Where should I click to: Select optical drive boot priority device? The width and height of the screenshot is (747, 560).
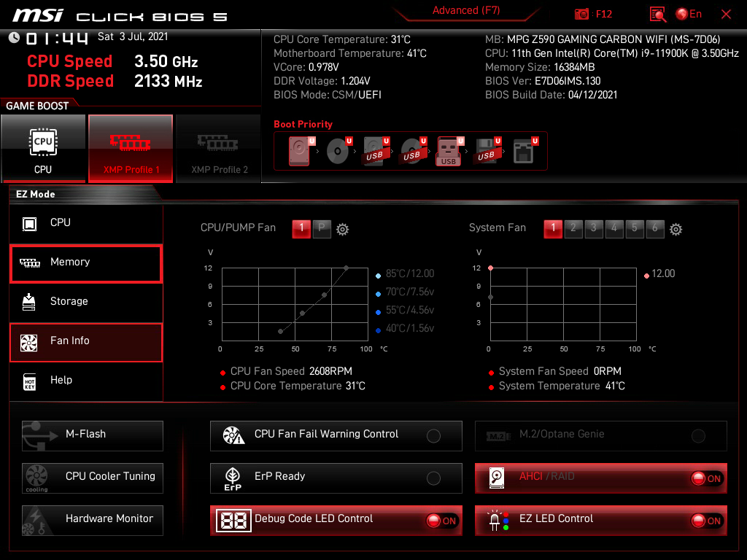click(338, 151)
